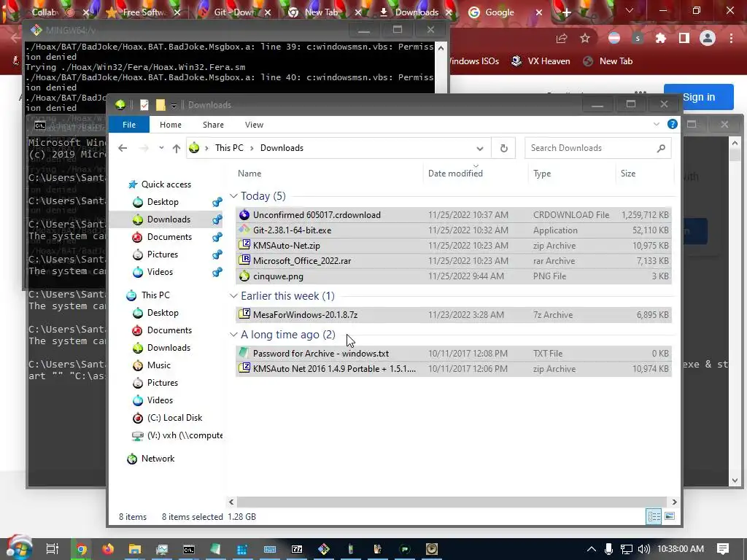This screenshot has width=747, height=560.
Task: Select Git-2.38.1-64-bit.exe file
Action: point(453,230)
